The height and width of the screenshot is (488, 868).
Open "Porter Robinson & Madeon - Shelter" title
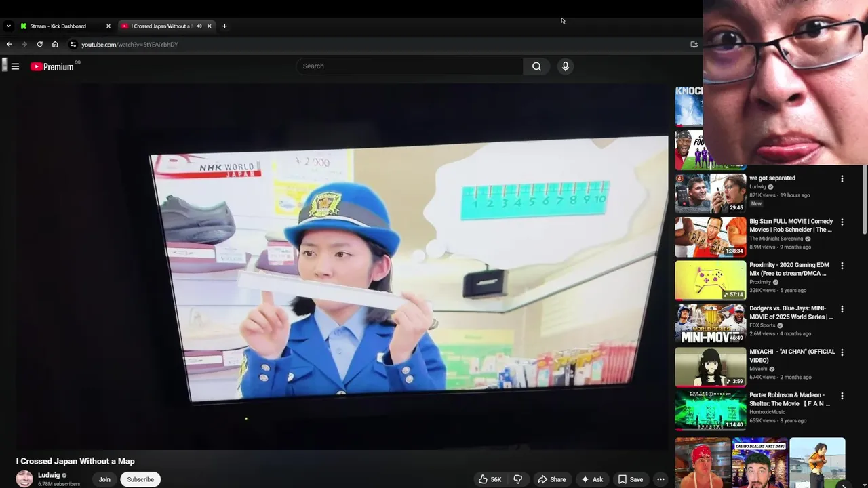coord(790,399)
